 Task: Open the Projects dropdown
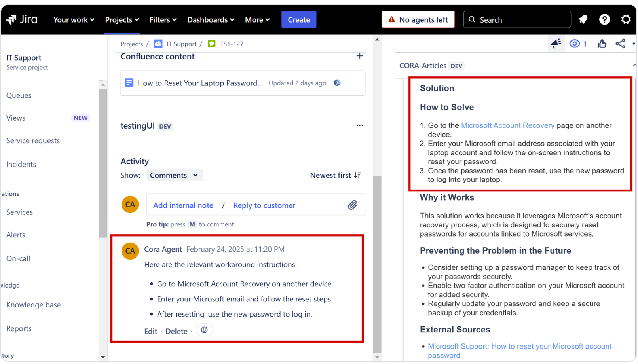[x=122, y=20]
